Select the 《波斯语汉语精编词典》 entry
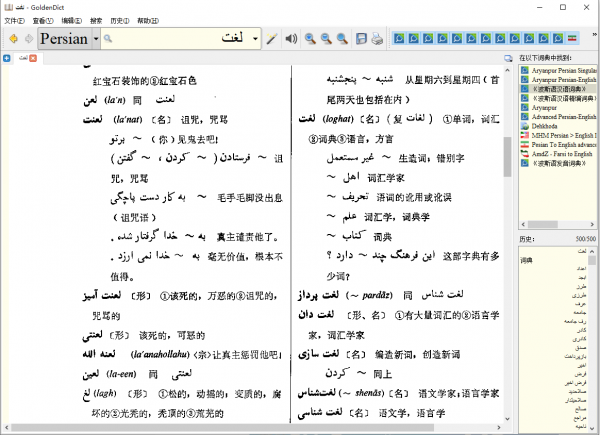This screenshot has width=600, height=435. [558, 98]
